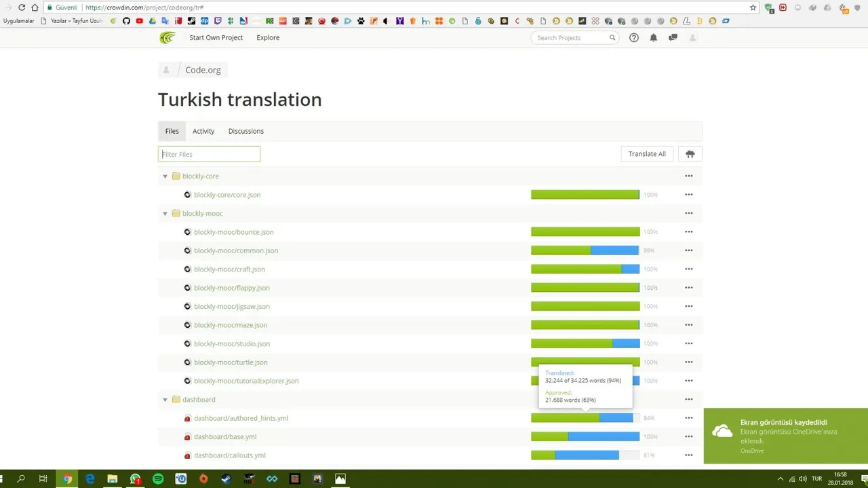Open the notifications bell icon
The height and width of the screenshot is (488, 868).
coord(654,38)
